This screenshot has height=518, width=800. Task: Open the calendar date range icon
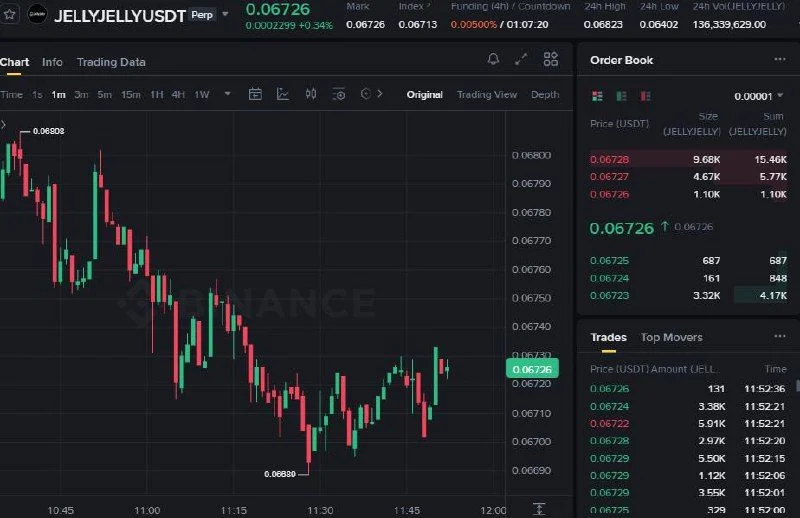tap(255, 94)
